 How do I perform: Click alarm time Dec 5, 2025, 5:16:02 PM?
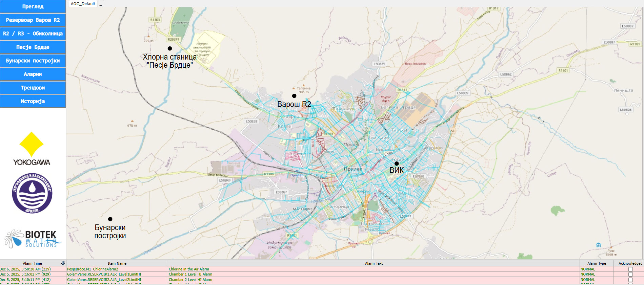[25, 274]
